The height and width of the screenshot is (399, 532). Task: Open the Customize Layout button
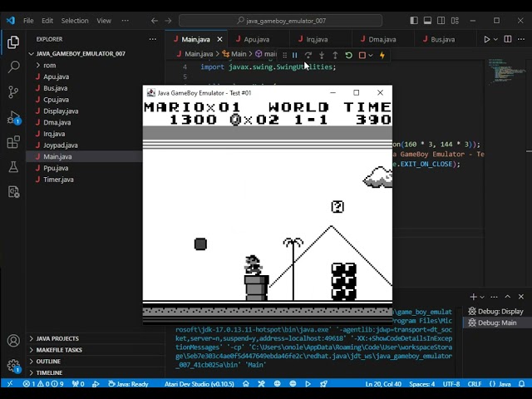[455, 21]
